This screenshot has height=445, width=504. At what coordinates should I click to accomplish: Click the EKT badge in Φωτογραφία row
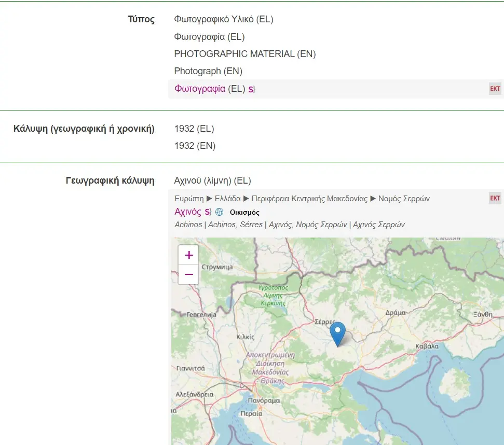click(x=495, y=89)
